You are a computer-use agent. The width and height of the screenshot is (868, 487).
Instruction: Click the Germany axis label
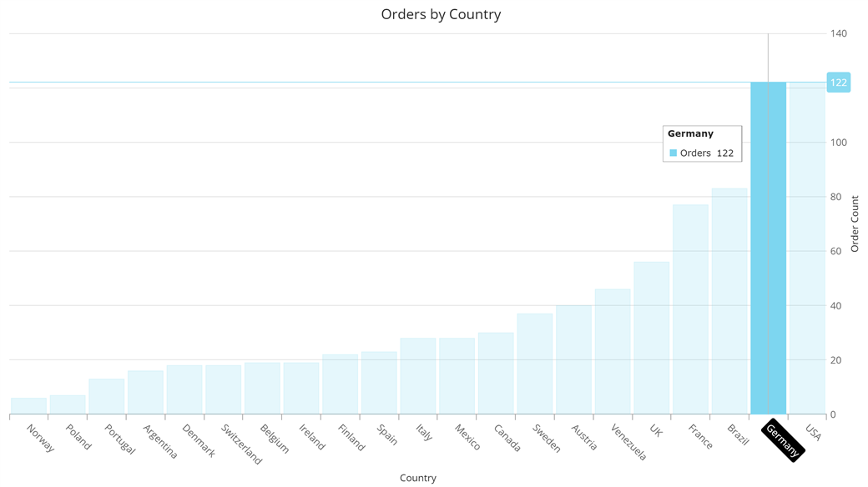click(782, 439)
